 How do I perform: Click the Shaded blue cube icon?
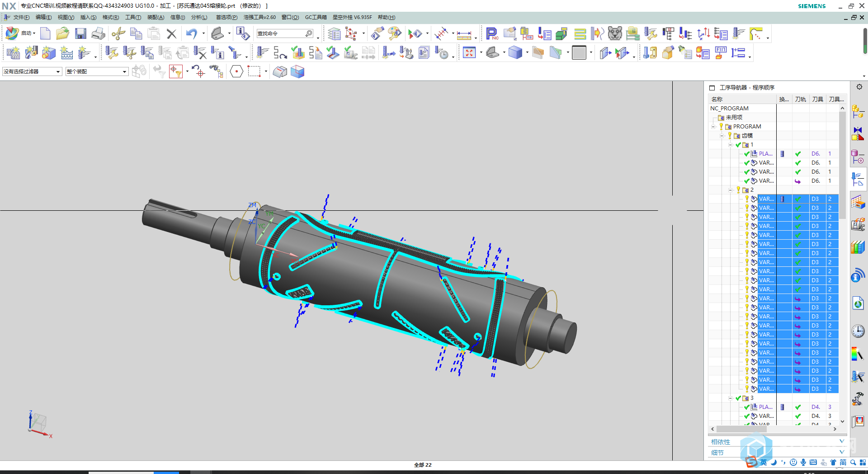point(515,53)
